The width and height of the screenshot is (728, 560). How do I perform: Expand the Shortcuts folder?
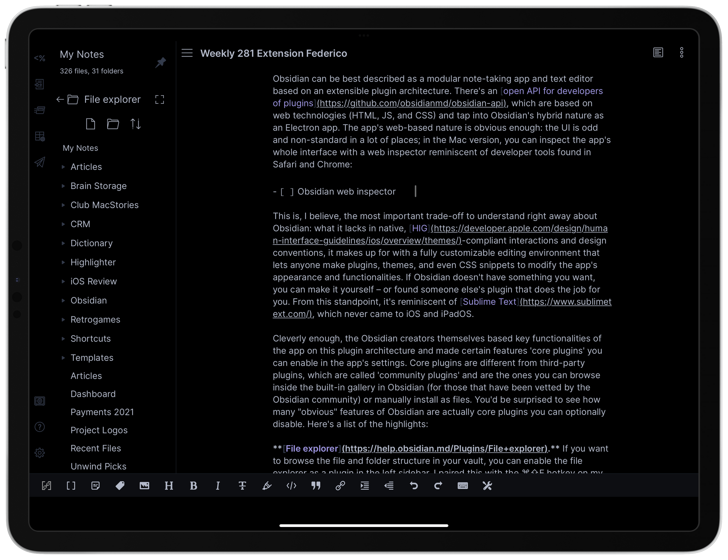click(x=63, y=339)
